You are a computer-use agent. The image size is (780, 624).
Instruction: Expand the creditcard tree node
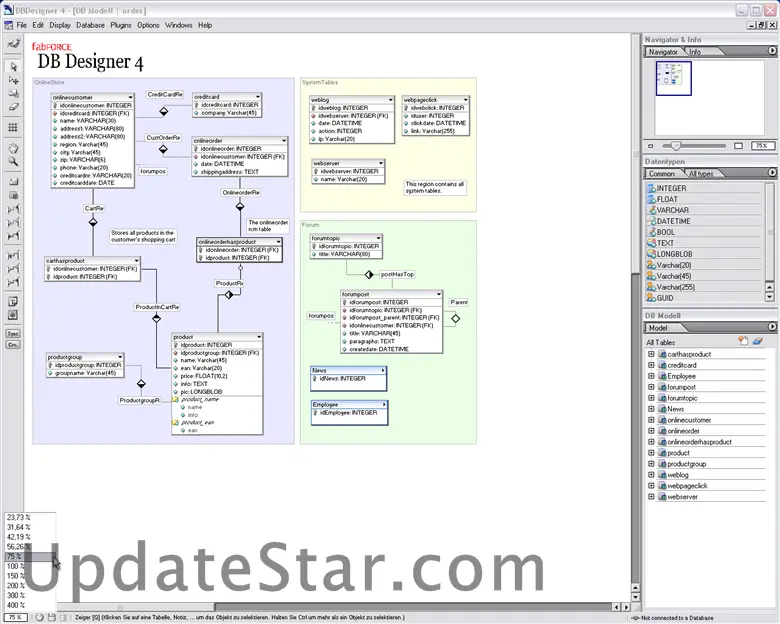(x=651, y=365)
